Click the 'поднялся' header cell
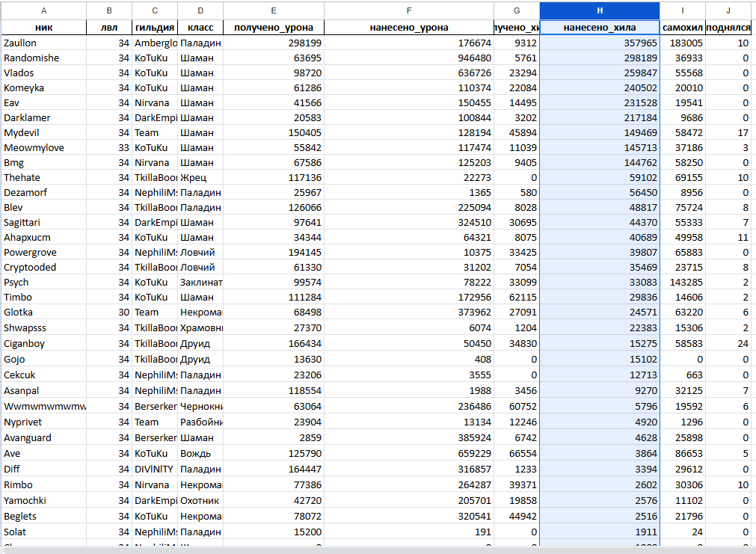The width and height of the screenshot is (756, 554). [728, 28]
